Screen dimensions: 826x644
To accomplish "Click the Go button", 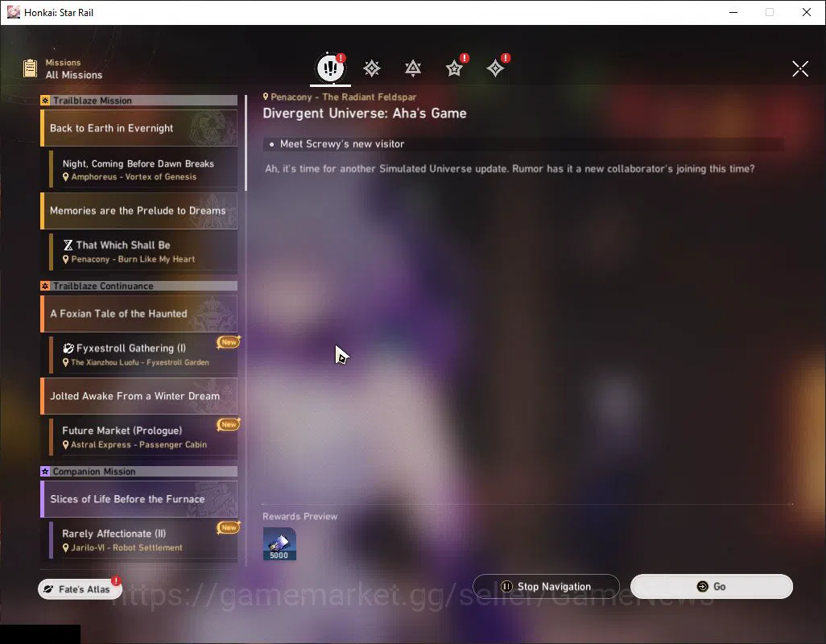I will pyautogui.click(x=711, y=587).
